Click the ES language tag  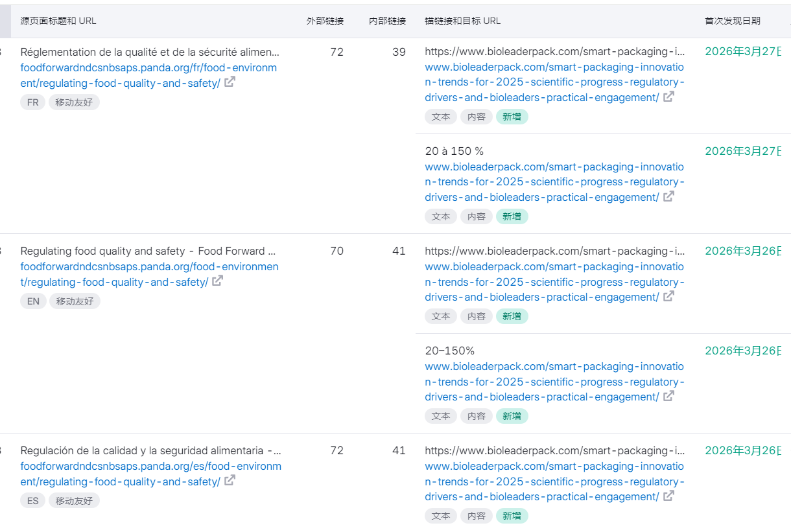[x=33, y=501]
